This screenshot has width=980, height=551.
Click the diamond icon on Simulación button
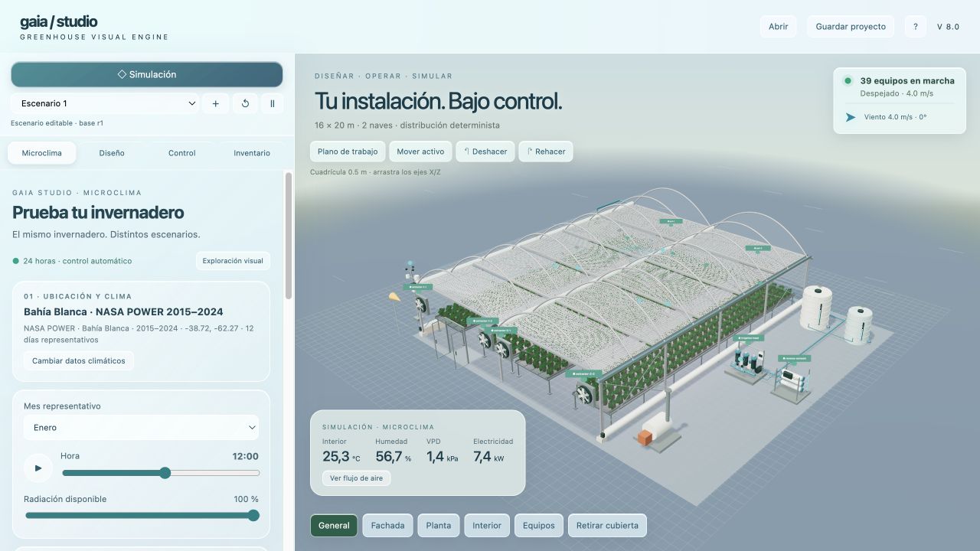(x=122, y=74)
